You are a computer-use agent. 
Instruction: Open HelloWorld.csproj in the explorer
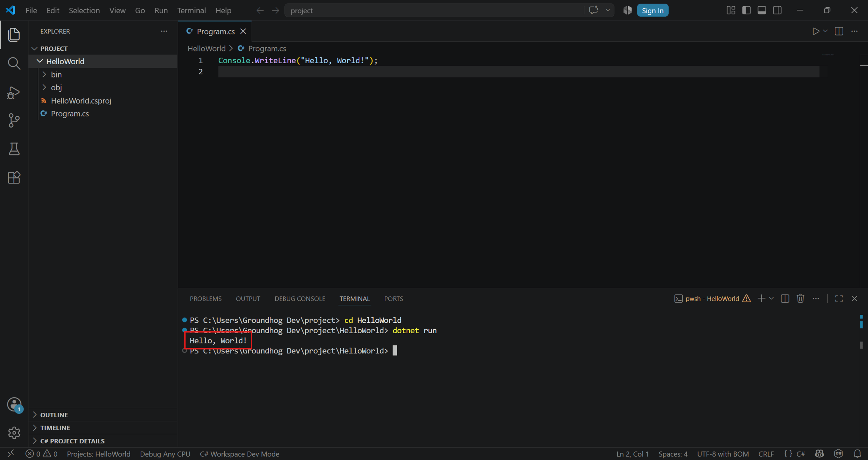pyautogui.click(x=81, y=101)
